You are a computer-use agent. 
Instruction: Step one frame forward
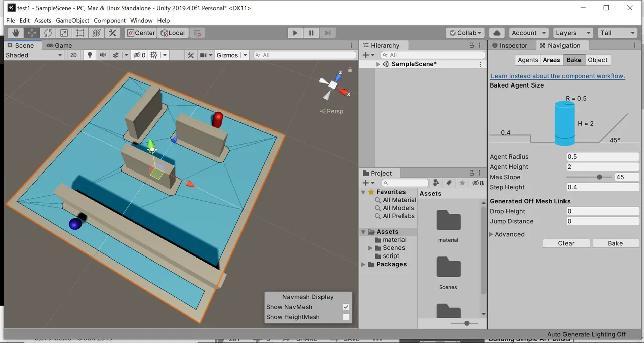(328, 33)
